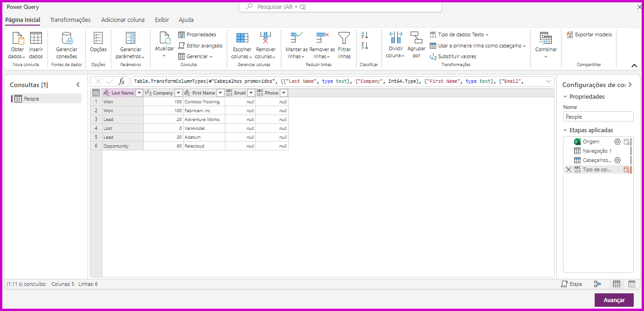Open First Name column filter dropdown
This screenshot has height=311, width=644.
pyautogui.click(x=220, y=93)
